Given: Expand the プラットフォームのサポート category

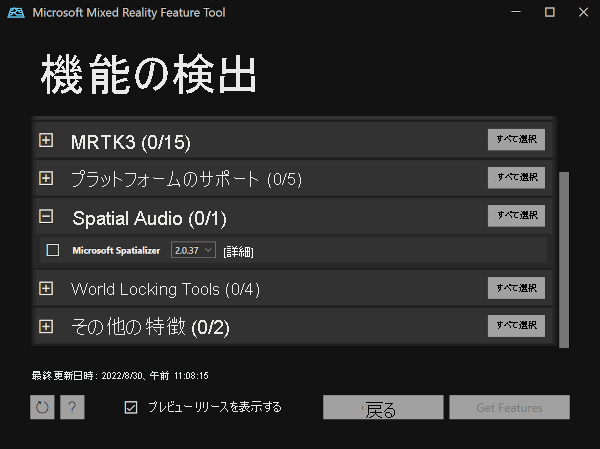Looking at the screenshot, I should click(46, 178).
